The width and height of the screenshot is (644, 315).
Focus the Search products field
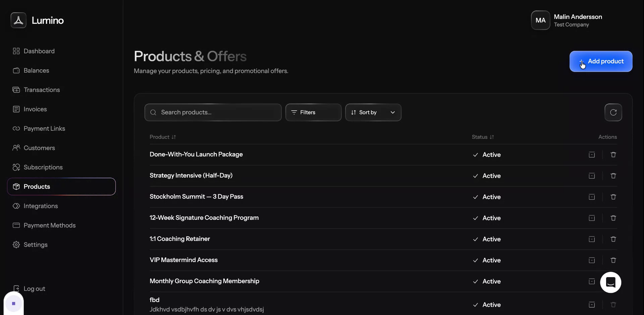pos(213,112)
